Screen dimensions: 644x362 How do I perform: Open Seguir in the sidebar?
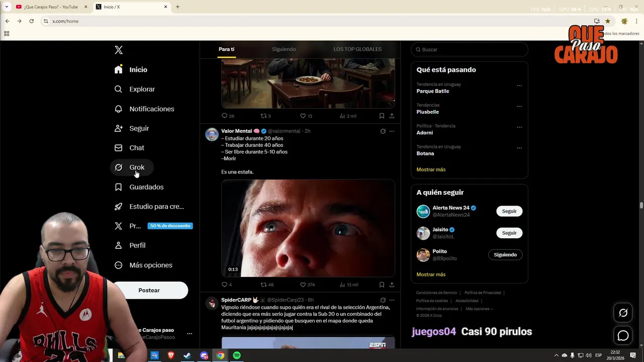[131, 128]
